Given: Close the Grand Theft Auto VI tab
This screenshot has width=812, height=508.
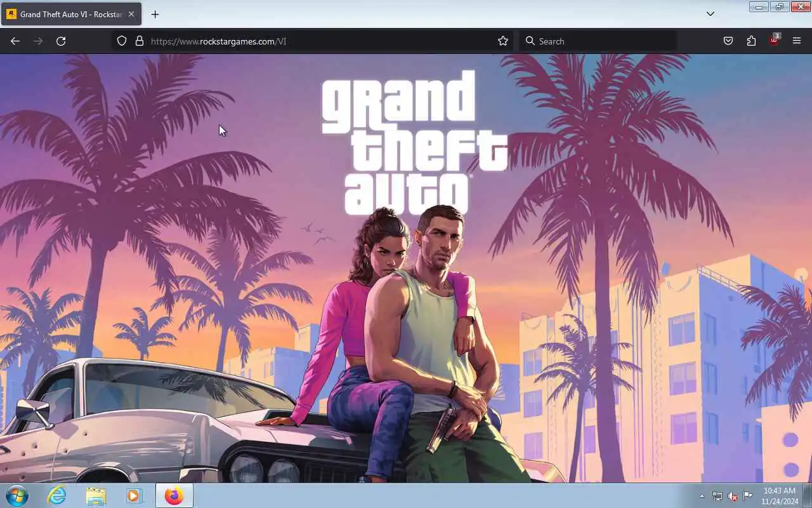Looking at the screenshot, I should pyautogui.click(x=131, y=14).
